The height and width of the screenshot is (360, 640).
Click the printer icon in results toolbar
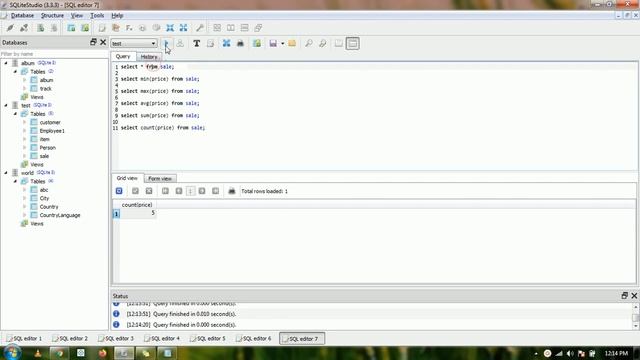(231, 191)
